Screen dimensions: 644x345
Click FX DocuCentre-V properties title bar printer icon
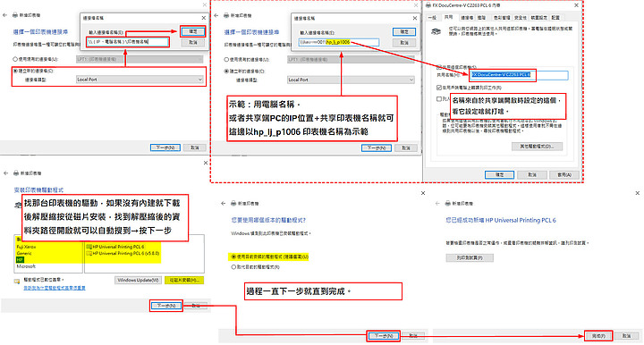[428, 5]
